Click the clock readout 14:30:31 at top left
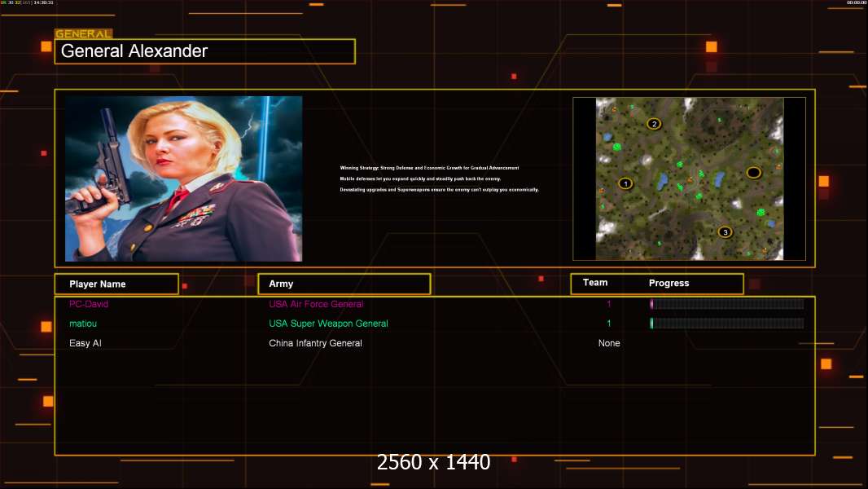The width and height of the screenshot is (868, 489). (44, 2)
